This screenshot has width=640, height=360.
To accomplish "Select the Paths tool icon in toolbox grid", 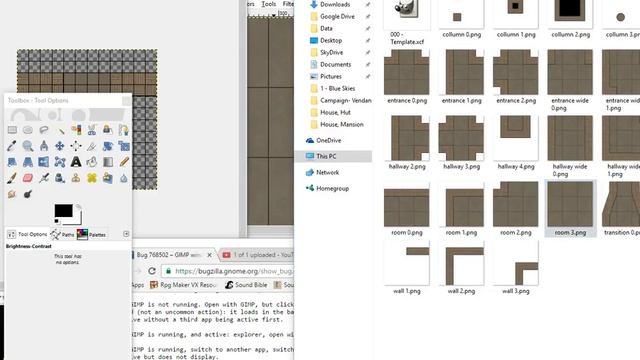I will [x=124, y=130].
